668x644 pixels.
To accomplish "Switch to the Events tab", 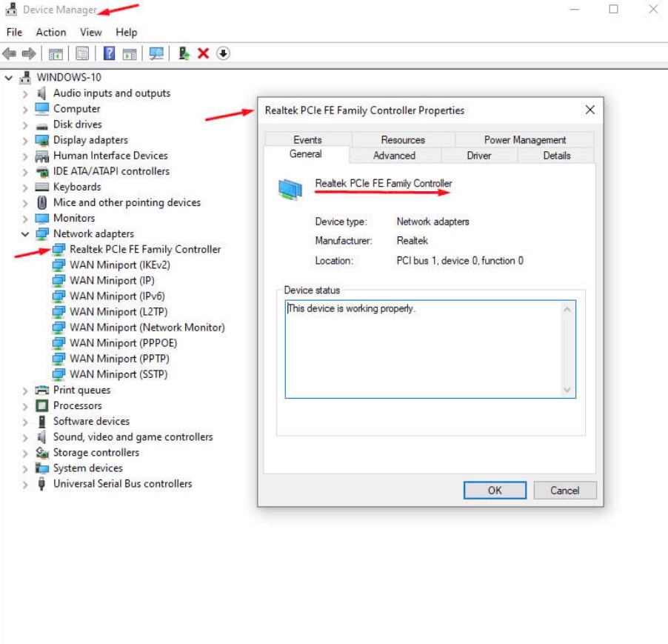I will pyautogui.click(x=307, y=140).
